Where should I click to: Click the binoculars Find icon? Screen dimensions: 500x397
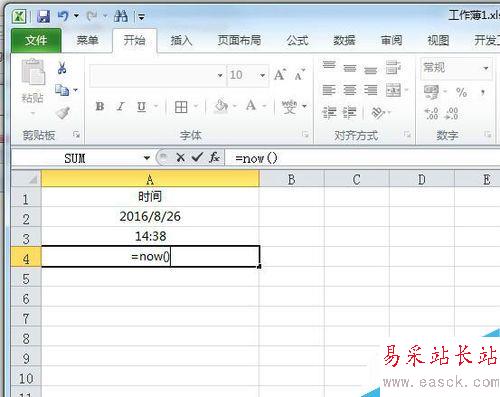tap(121, 16)
